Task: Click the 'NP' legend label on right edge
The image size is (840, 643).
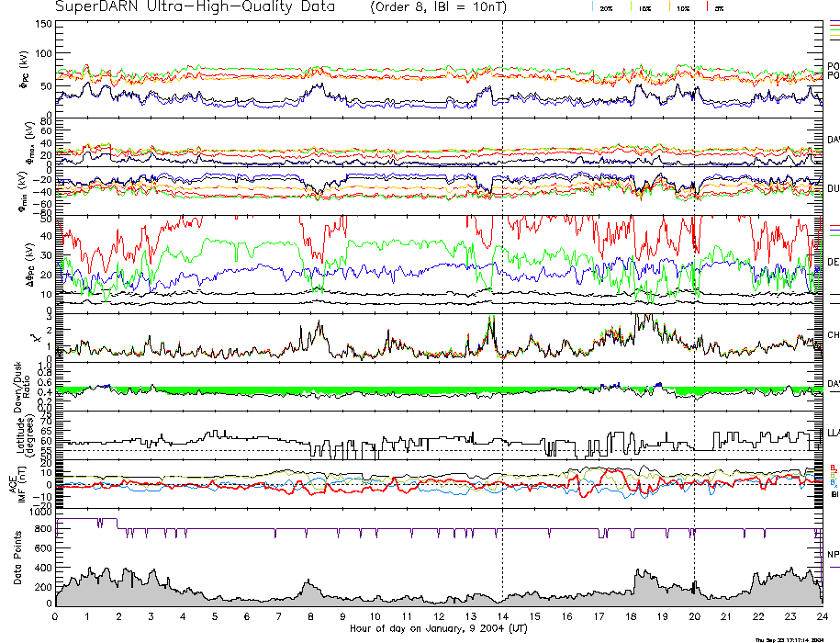Action: [833, 555]
